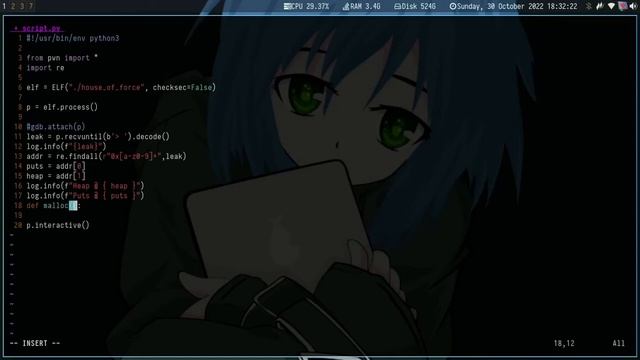Click the 'def malloc' line
The image size is (640, 360).
coord(53,206)
